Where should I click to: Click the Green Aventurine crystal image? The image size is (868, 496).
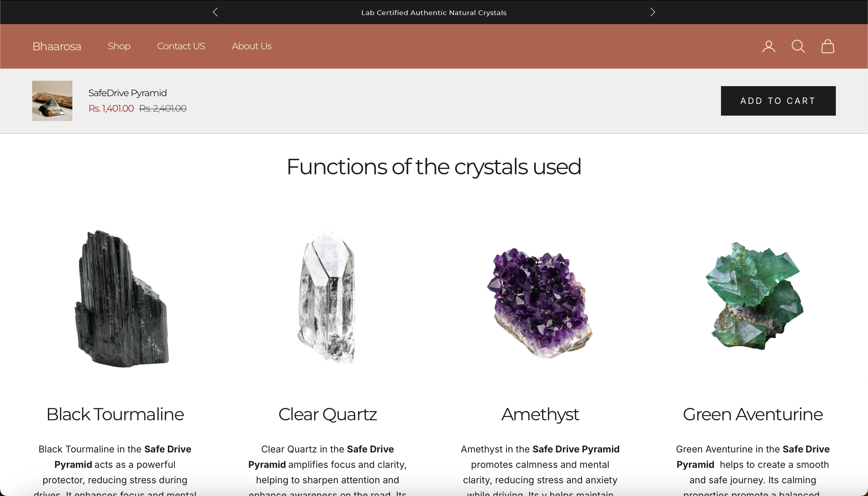754,296
